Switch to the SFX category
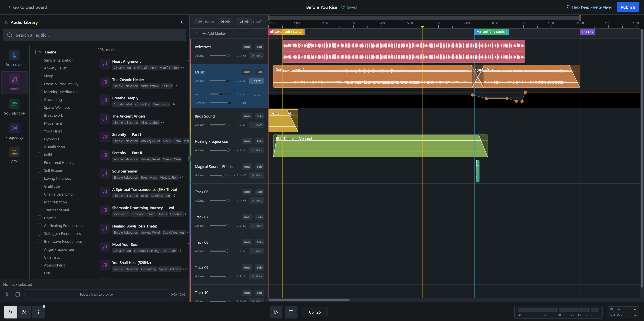The width and height of the screenshot is (644, 321). coord(14,156)
